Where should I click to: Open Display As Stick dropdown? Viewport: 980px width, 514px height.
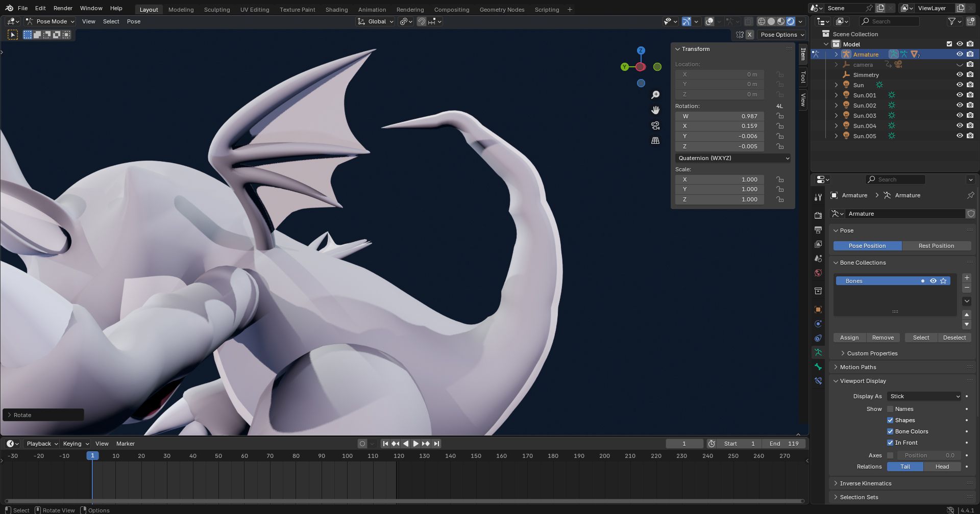tap(924, 396)
